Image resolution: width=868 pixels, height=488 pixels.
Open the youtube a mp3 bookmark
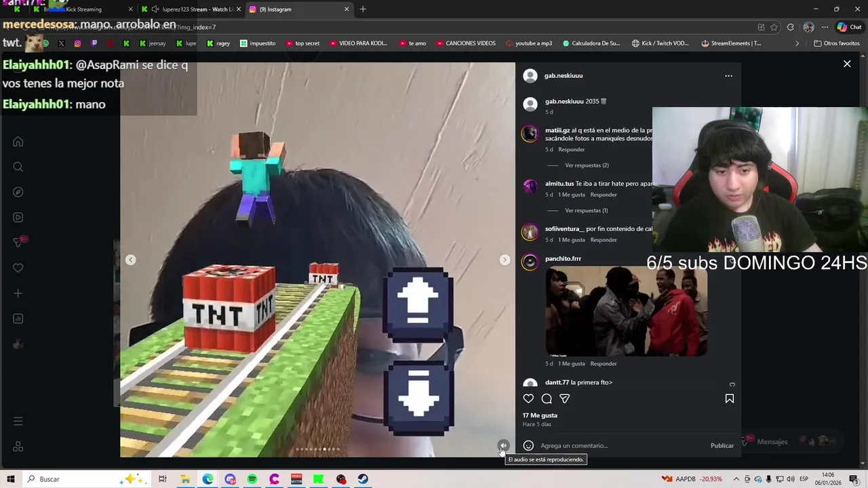coord(529,43)
